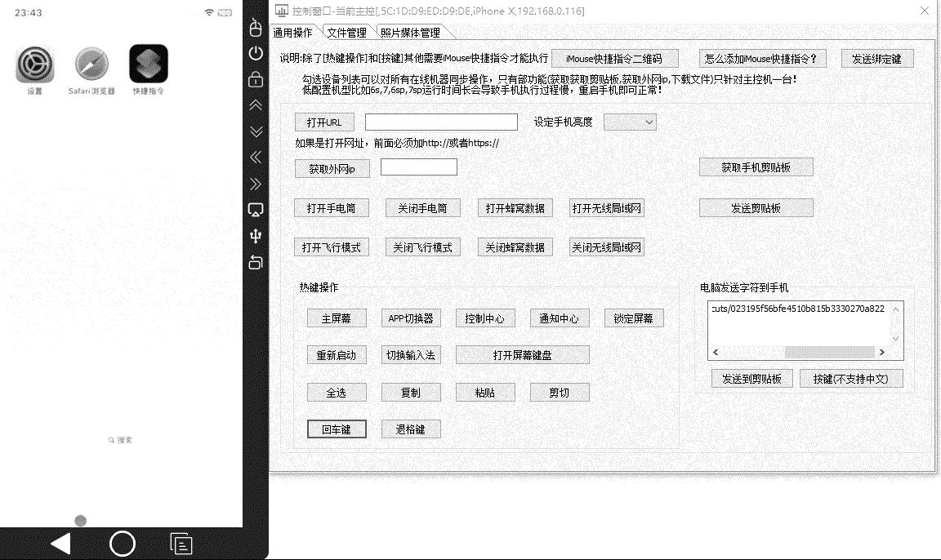Image resolution: width=941 pixels, height=560 pixels.
Task: Open the 设定手机亮度 brightness dropdown
Action: [x=630, y=122]
